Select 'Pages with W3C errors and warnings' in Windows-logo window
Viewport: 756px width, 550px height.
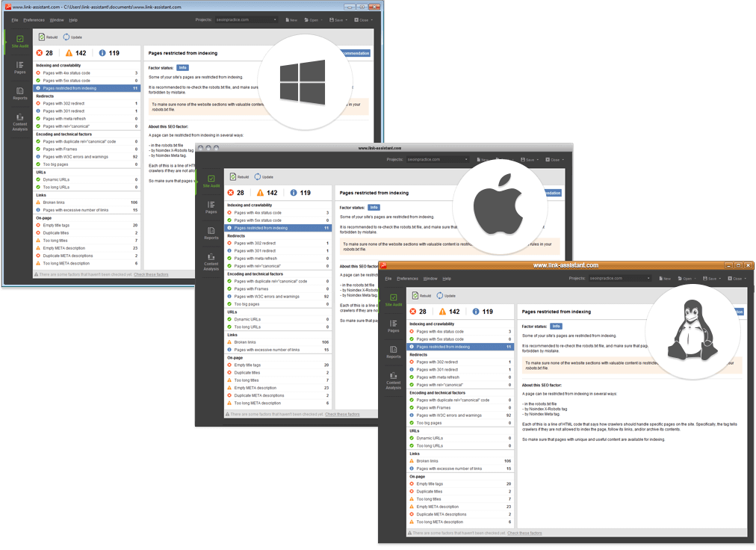(87, 157)
